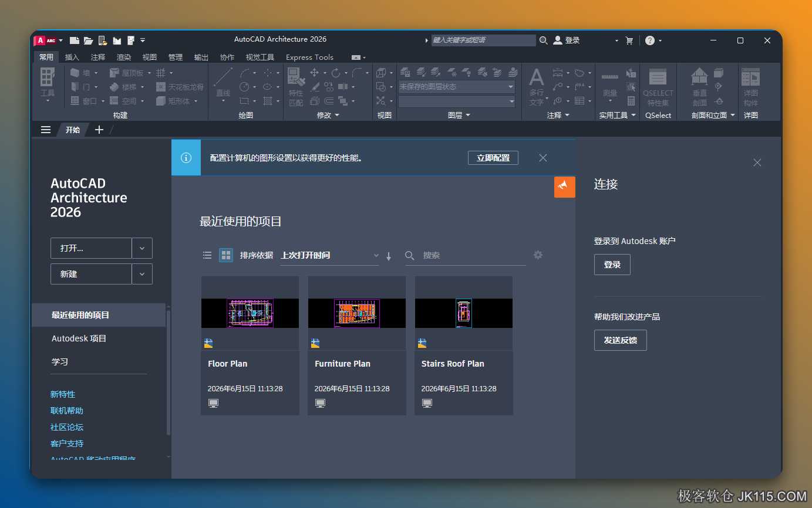Click the Open folder icon in quick access toolbar
Viewport: 812px width, 508px height.
pos(89,40)
